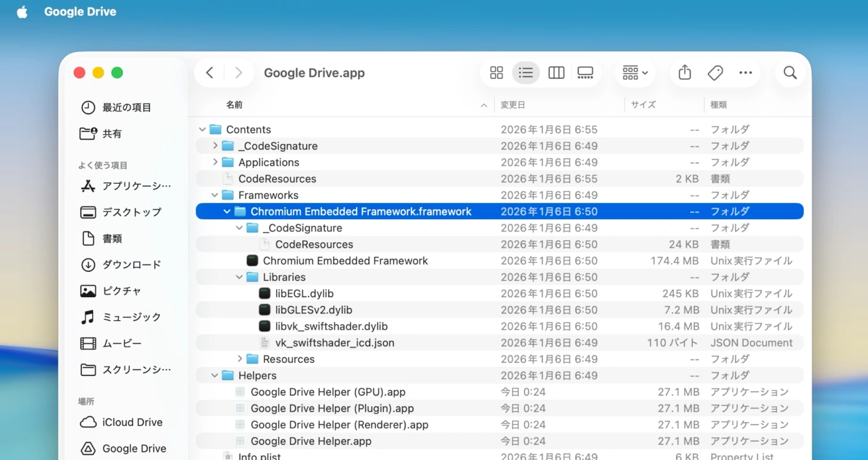
Task: Collapse the Libraries folder
Action: pyautogui.click(x=239, y=277)
